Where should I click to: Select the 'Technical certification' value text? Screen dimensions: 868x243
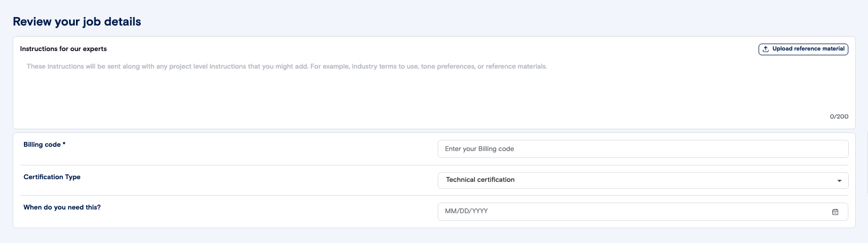[x=480, y=180]
